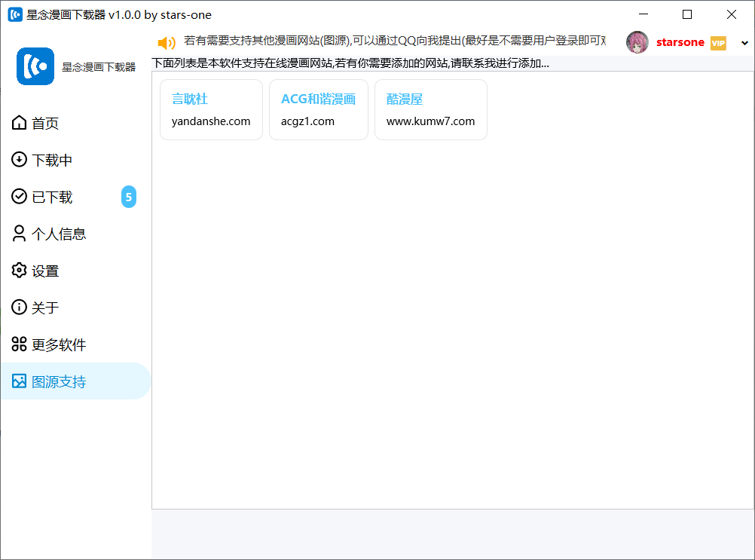Open the 酷漫屋 source card
The height and width of the screenshot is (560, 755).
click(430, 110)
